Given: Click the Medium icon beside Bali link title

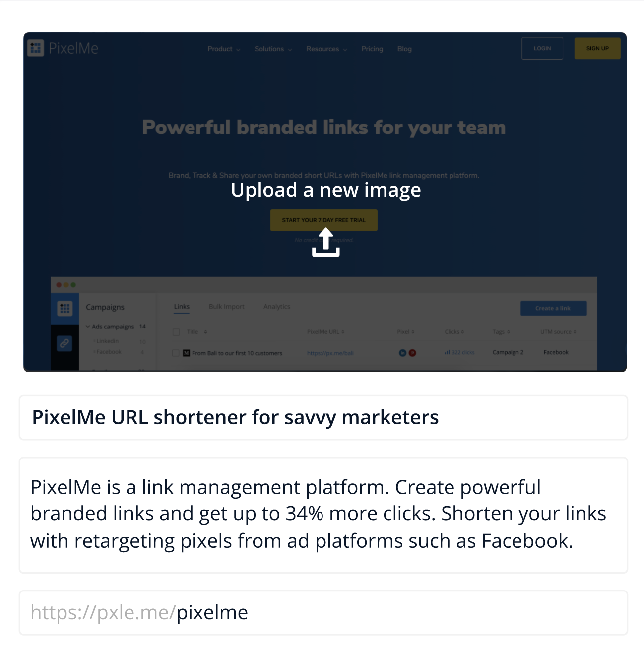Looking at the screenshot, I should point(187,353).
